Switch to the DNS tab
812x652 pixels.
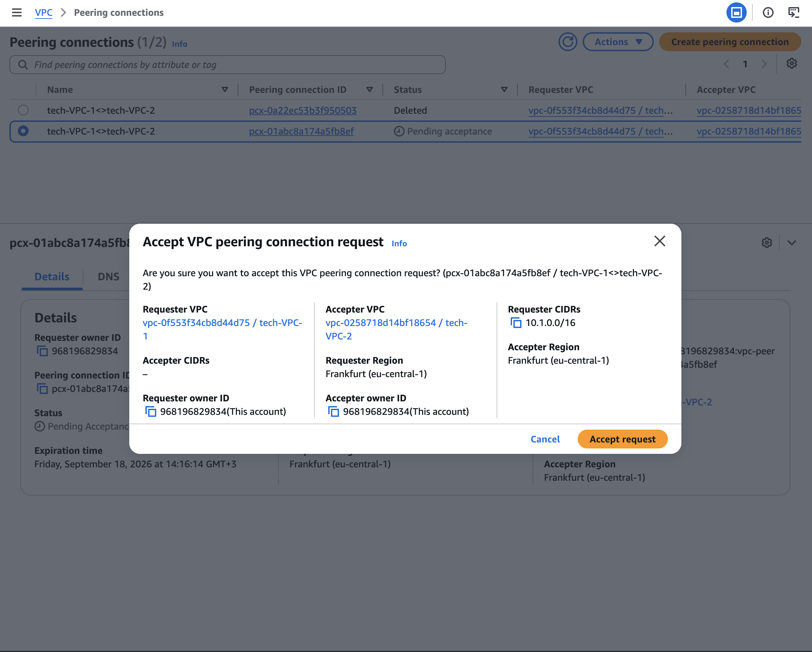[108, 277]
